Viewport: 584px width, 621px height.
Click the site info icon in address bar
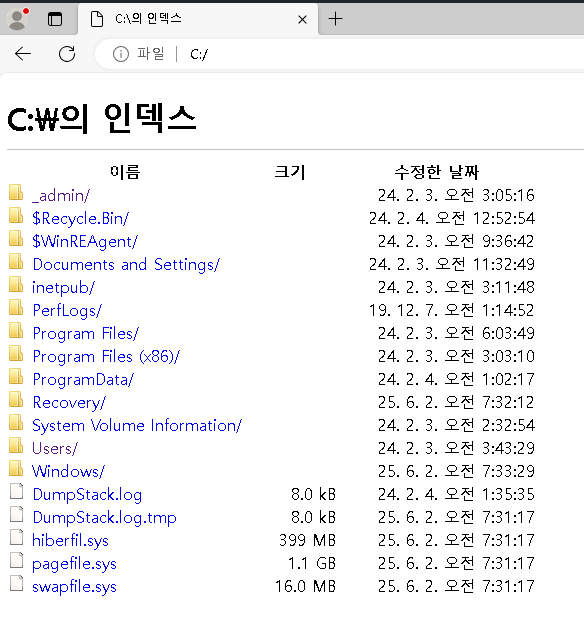pos(121,54)
